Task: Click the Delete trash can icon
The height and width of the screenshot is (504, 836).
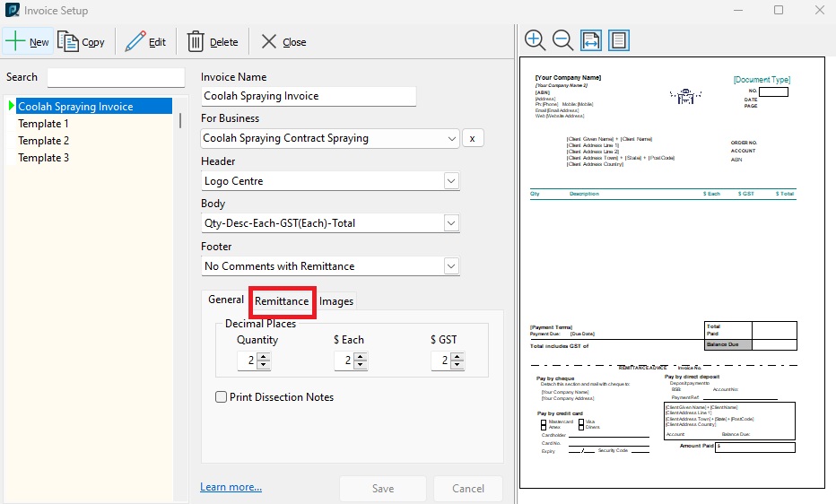Action: (x=196, y=41)
